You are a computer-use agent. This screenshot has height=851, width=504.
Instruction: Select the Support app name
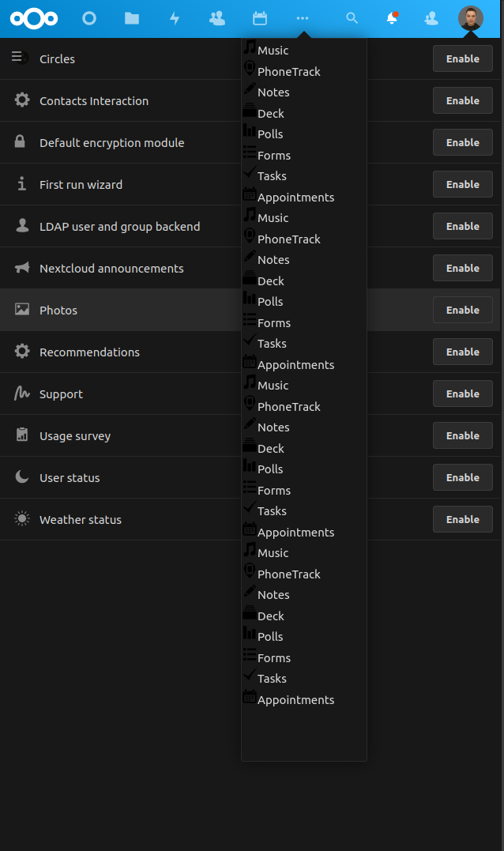[x=61, y=394]
